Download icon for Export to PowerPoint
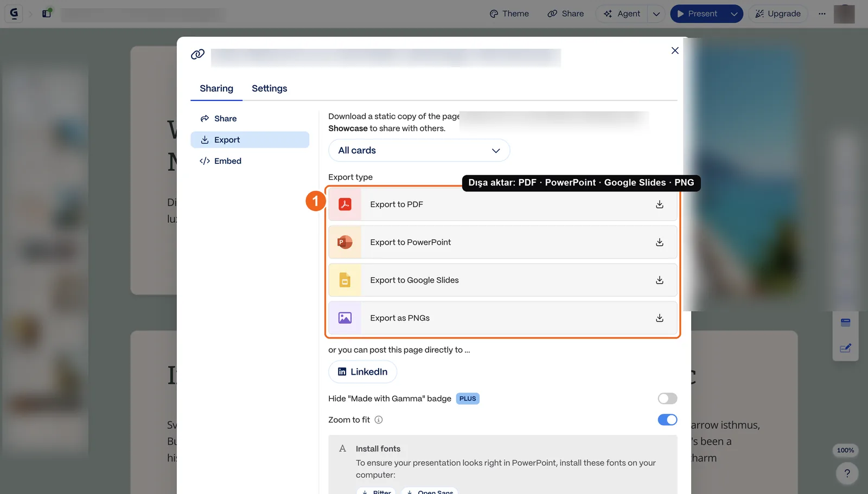This screenshot has height=494, width=868. tap(660, 242)
